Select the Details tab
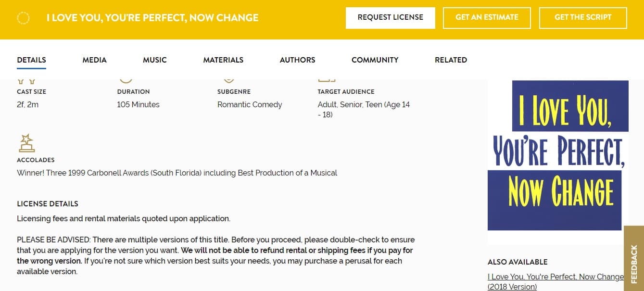Screen dimensions: 644x291 [31, 60]
